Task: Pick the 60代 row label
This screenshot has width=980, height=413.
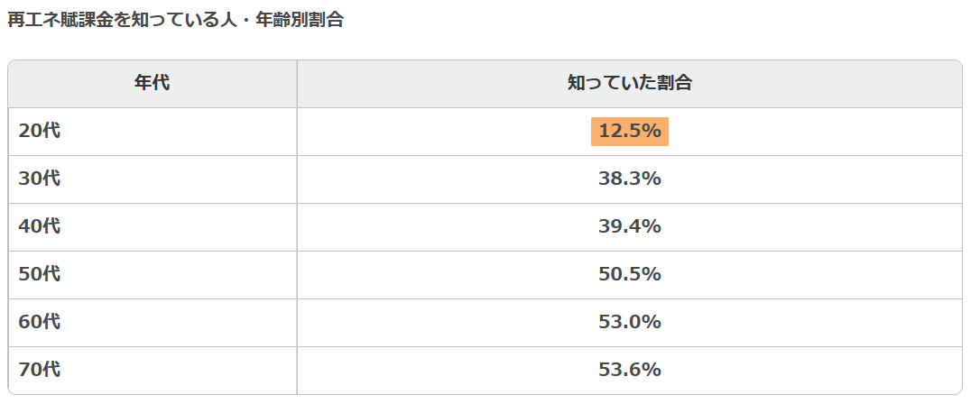Action: click(40, 322)
